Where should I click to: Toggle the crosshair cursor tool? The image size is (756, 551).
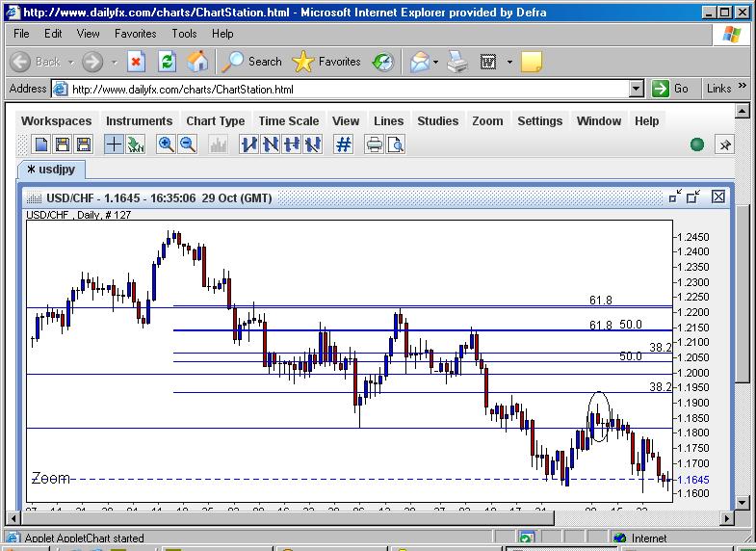tap(114, 144)
